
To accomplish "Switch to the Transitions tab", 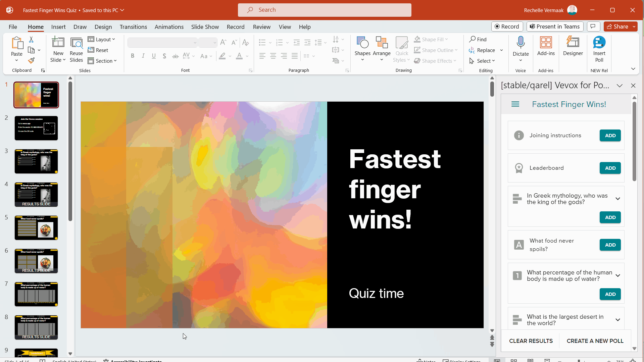I will coord(133,27).
